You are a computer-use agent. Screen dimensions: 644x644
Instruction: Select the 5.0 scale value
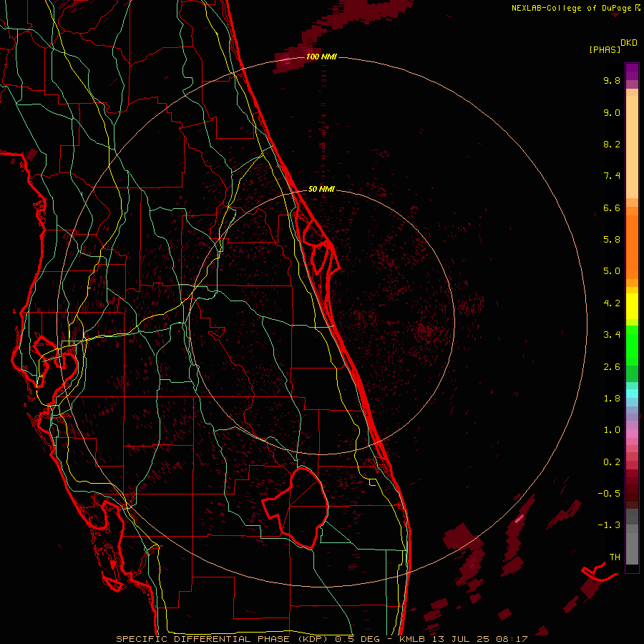point(612,271)
